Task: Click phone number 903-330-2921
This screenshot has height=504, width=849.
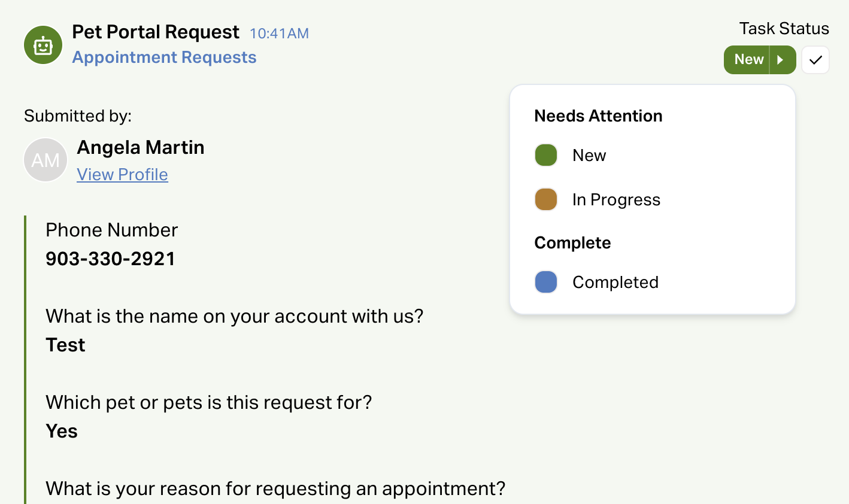Action: coord(111,259)
